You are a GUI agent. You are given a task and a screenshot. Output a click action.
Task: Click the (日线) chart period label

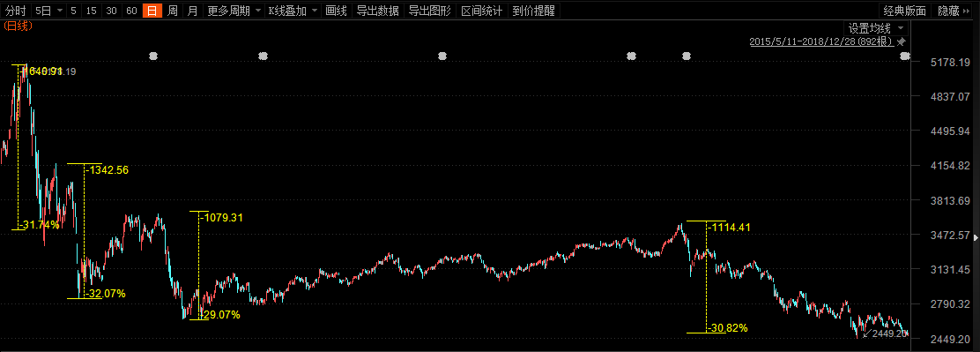click(18, 26)
